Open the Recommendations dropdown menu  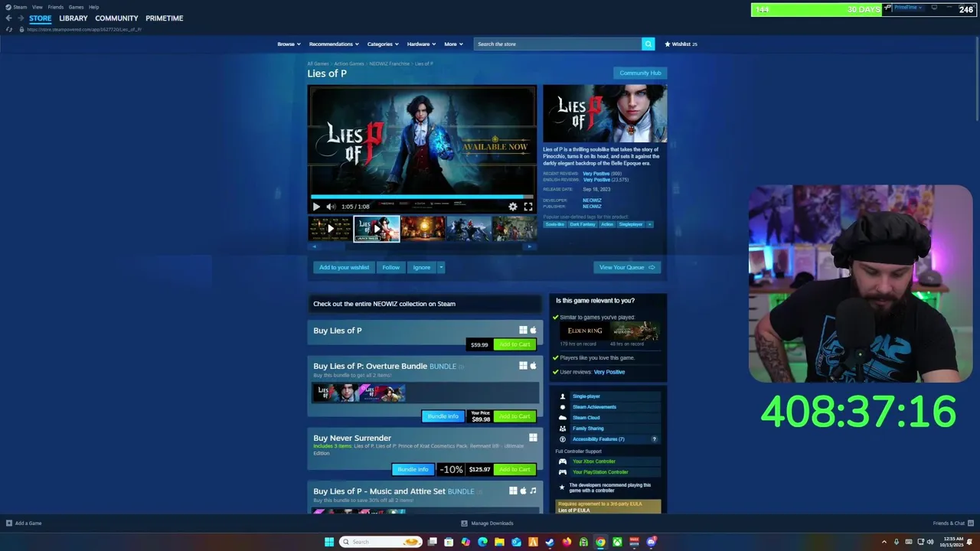pyautogui.click(x=334, y=44)
